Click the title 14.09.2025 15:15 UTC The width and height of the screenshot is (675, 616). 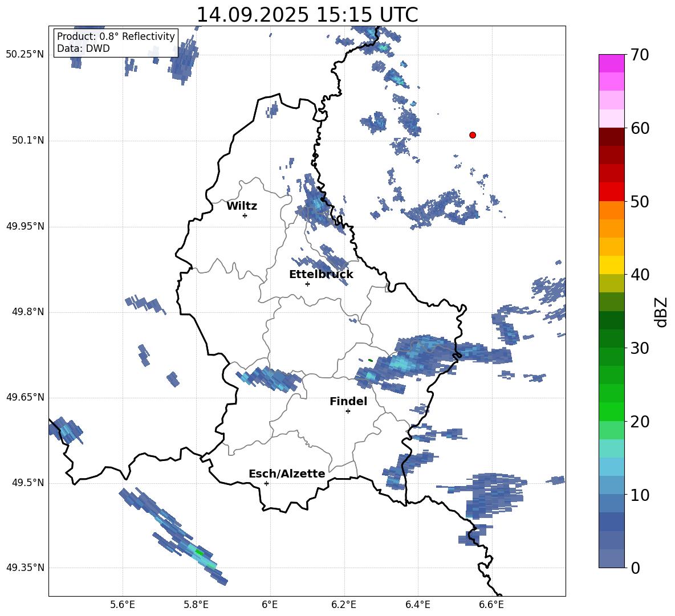click(307, 15)
